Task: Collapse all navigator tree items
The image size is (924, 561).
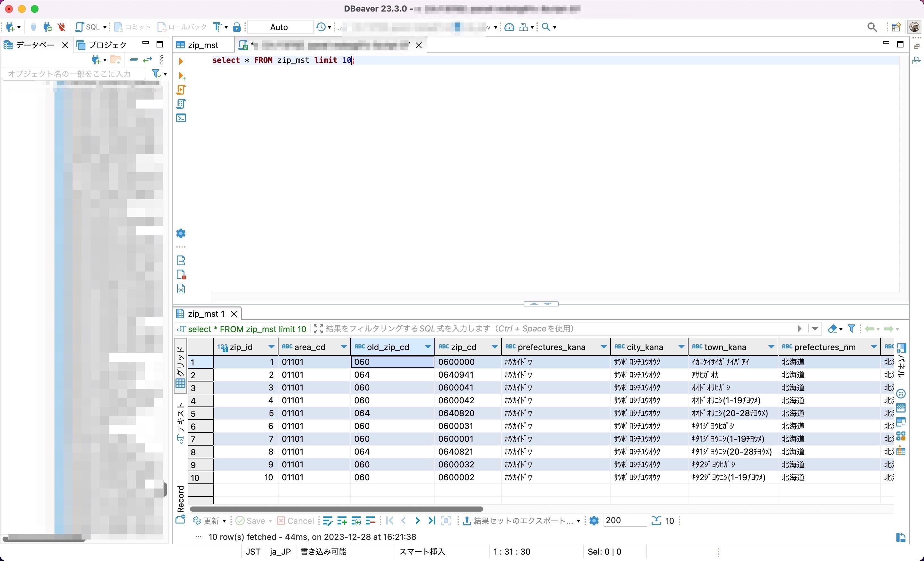Action: click(x=134, y=60)
